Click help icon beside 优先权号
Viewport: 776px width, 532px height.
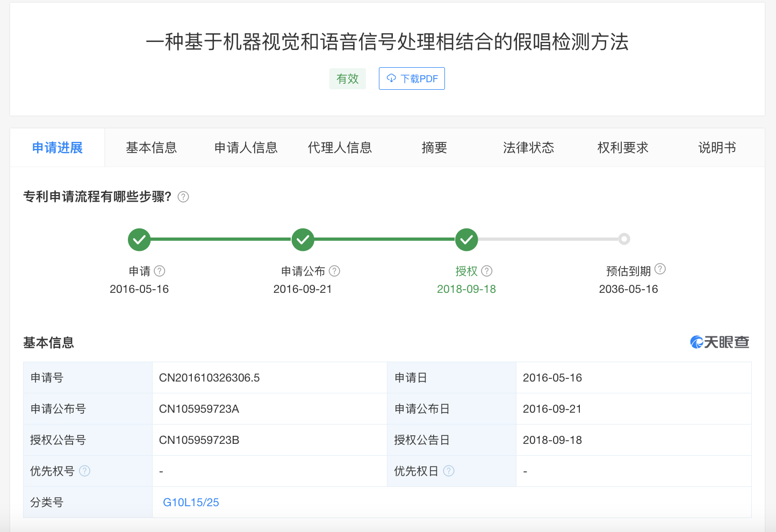[85, 471]
